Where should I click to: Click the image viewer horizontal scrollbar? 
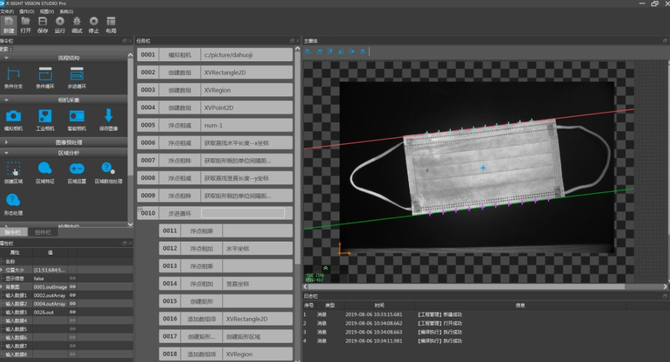tap(466, 287)
